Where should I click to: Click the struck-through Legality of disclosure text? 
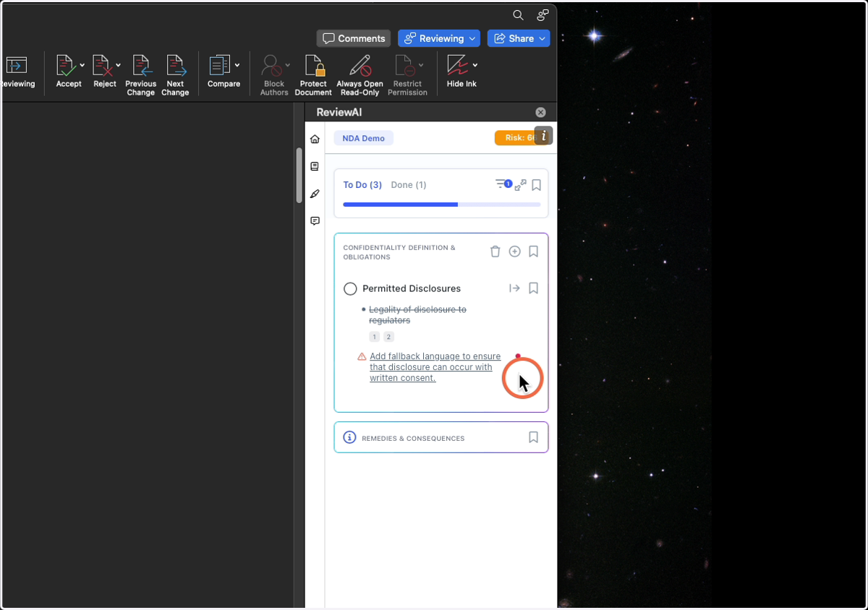pos(417,314)
